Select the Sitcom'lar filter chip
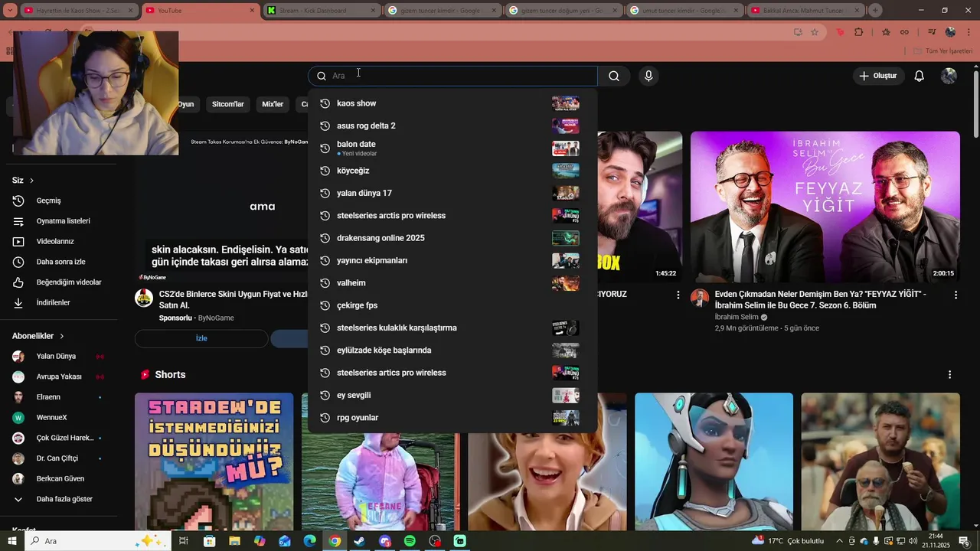The height and width of the screenshot is (551, 980). pos(228,104)
